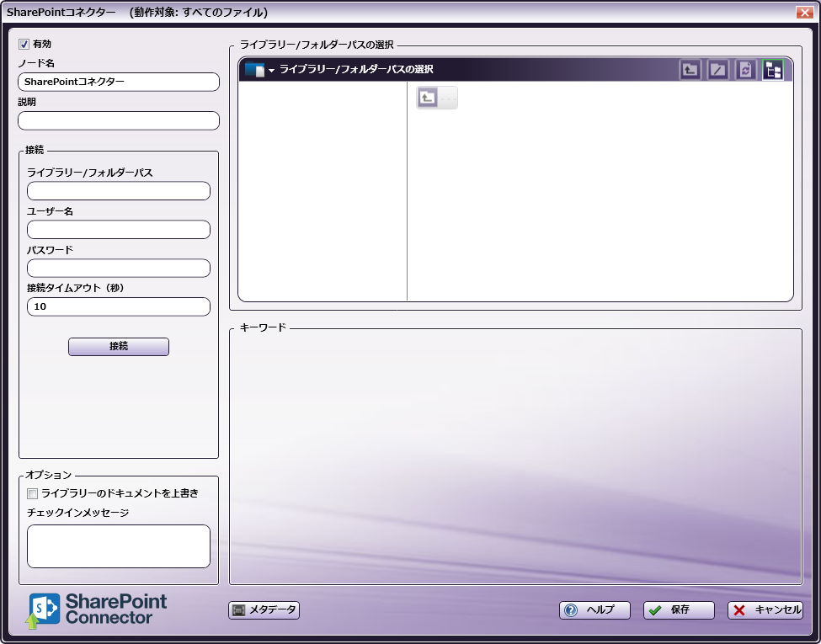Click the パスワード input field
821x644 pixels.
point(119,269)
